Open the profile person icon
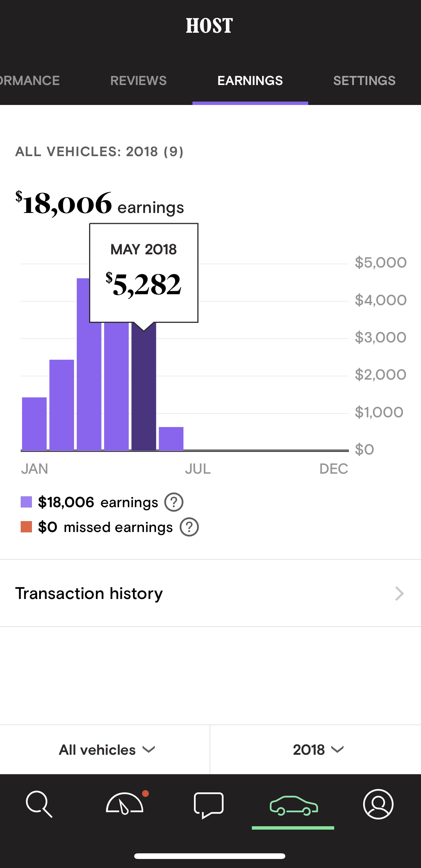 pos(378,804)
